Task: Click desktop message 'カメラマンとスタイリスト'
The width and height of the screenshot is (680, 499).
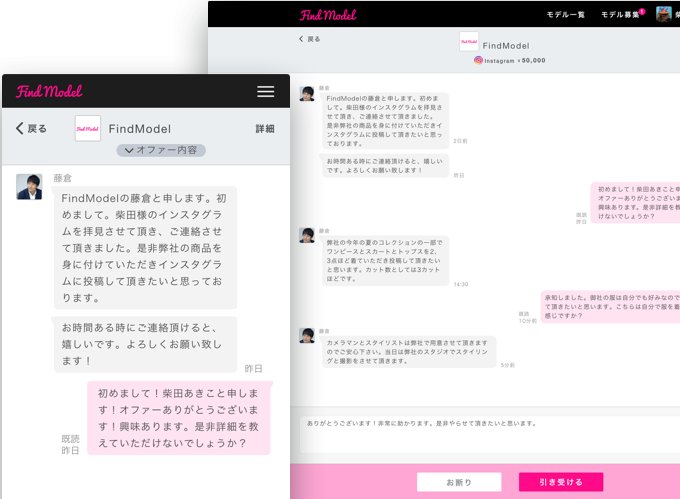Action: click(x=409, y=352)
